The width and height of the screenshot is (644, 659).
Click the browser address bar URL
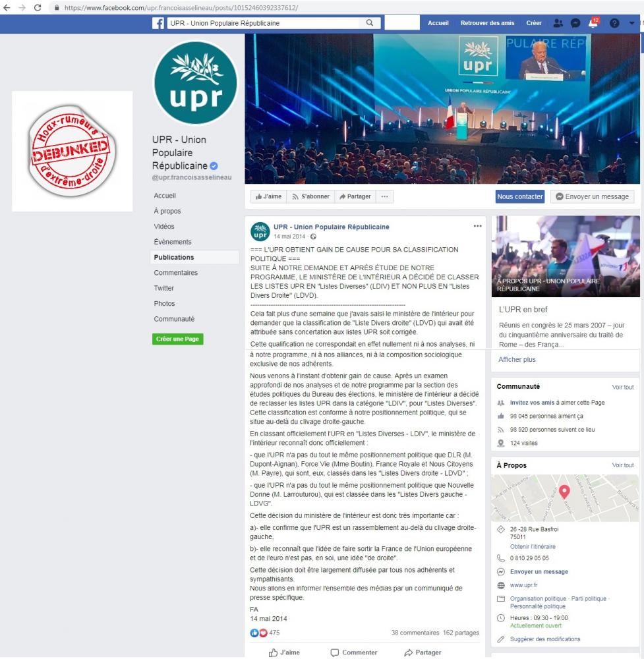click(x=181, y=7)
